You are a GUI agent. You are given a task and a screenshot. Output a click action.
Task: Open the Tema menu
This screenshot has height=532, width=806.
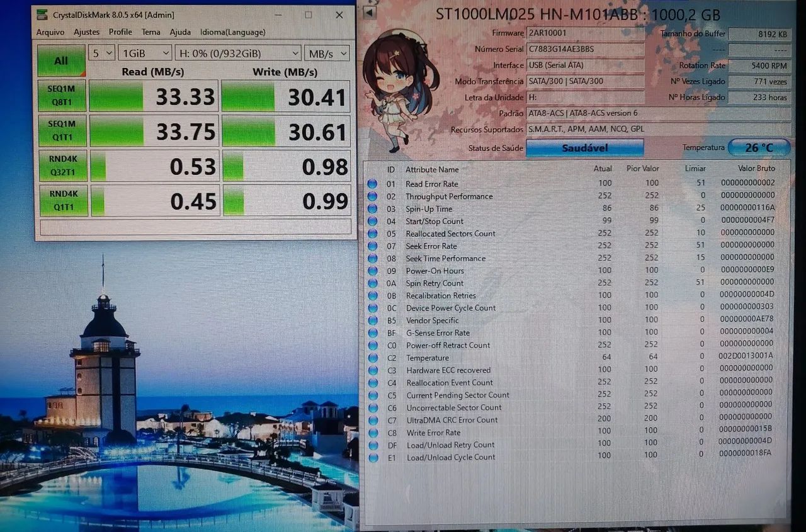coord(151,32)
